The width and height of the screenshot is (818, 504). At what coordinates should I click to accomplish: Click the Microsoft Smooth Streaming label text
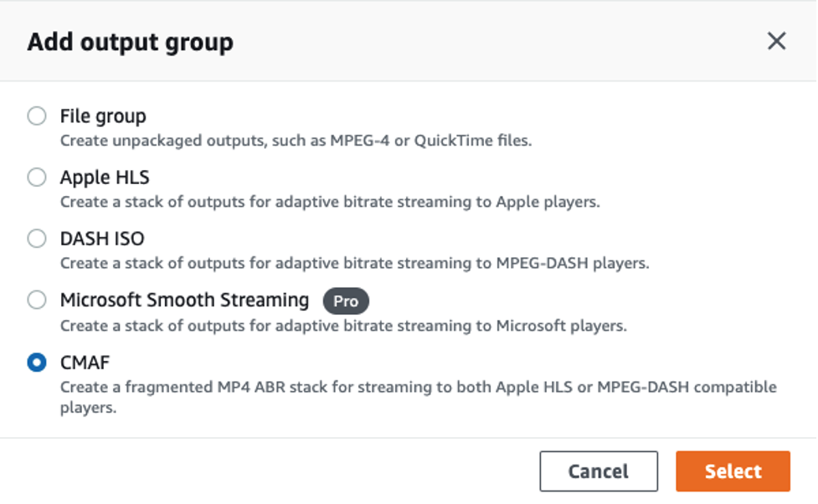185,300
